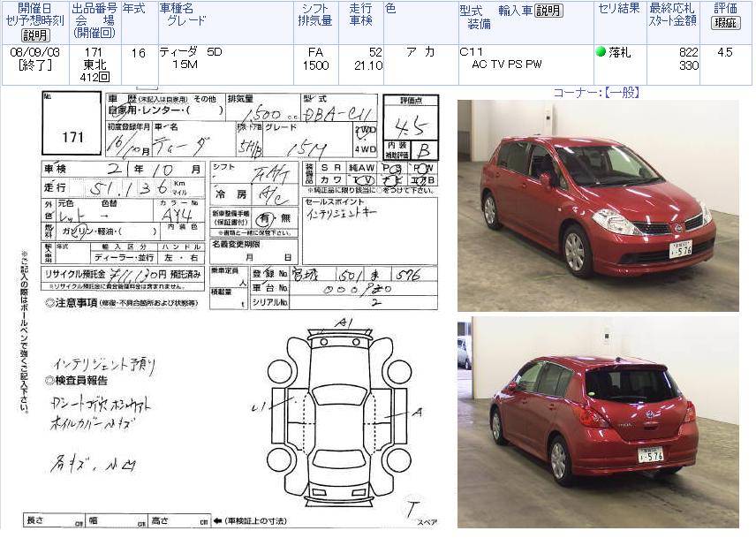The height and width of the screenshot is (546, 756).
Task: Click the car name ティーダ 5D
Action: coord(191,51)
